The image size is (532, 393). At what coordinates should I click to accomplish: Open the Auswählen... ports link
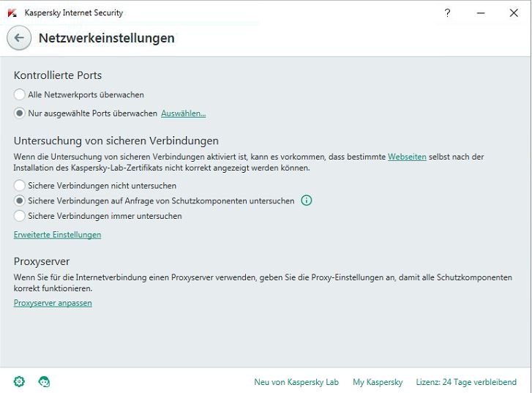[183, 113]
